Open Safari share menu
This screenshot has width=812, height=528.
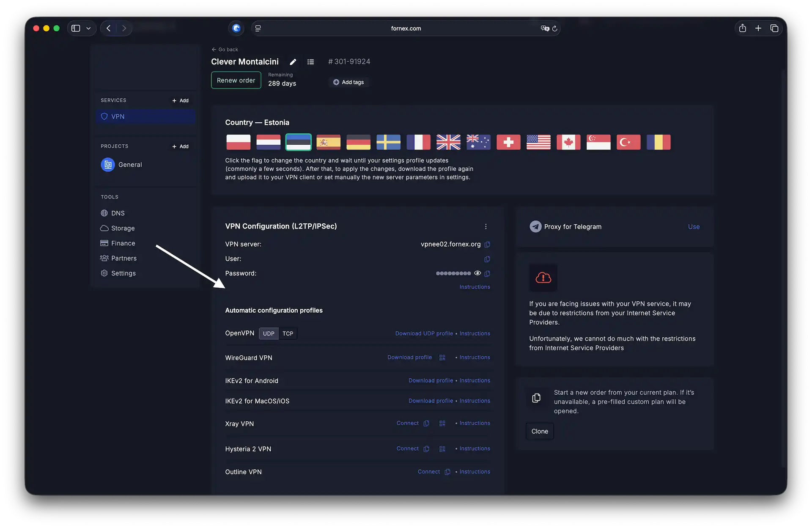(x=743, y=28)
